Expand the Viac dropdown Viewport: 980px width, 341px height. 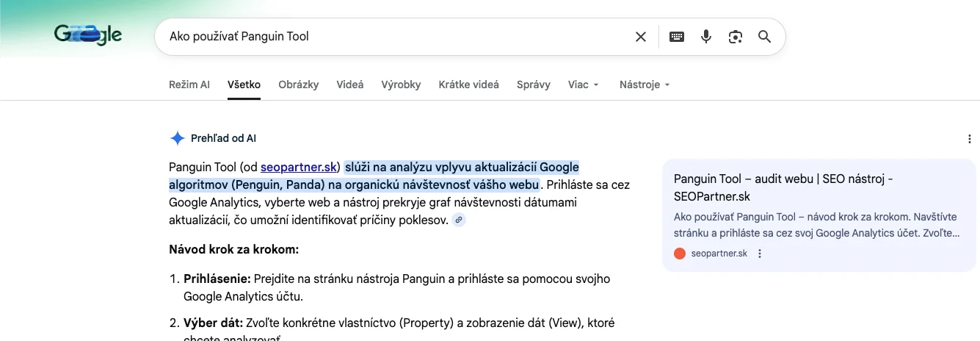pos(584,85)
